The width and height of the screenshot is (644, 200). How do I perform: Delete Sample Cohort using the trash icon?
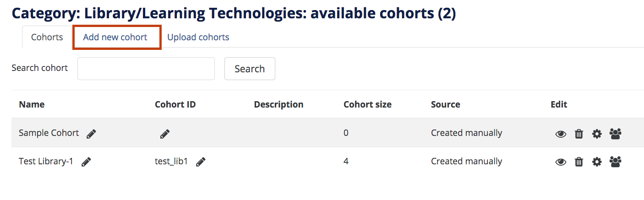[579, 134]
